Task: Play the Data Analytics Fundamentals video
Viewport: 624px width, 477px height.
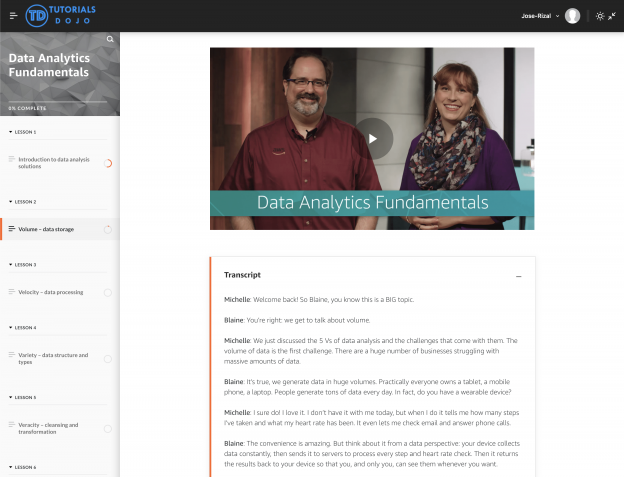Action: coord(372,138)
